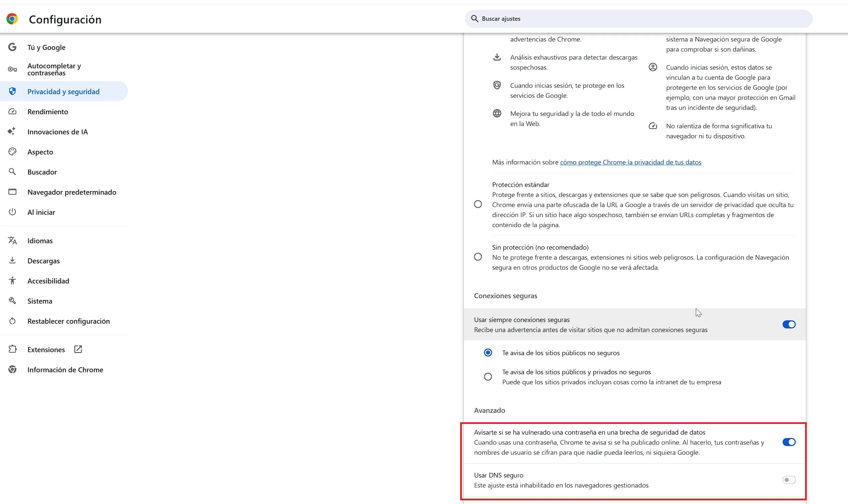Open link cómo protege Chrome la privacidad

(631, 162)
